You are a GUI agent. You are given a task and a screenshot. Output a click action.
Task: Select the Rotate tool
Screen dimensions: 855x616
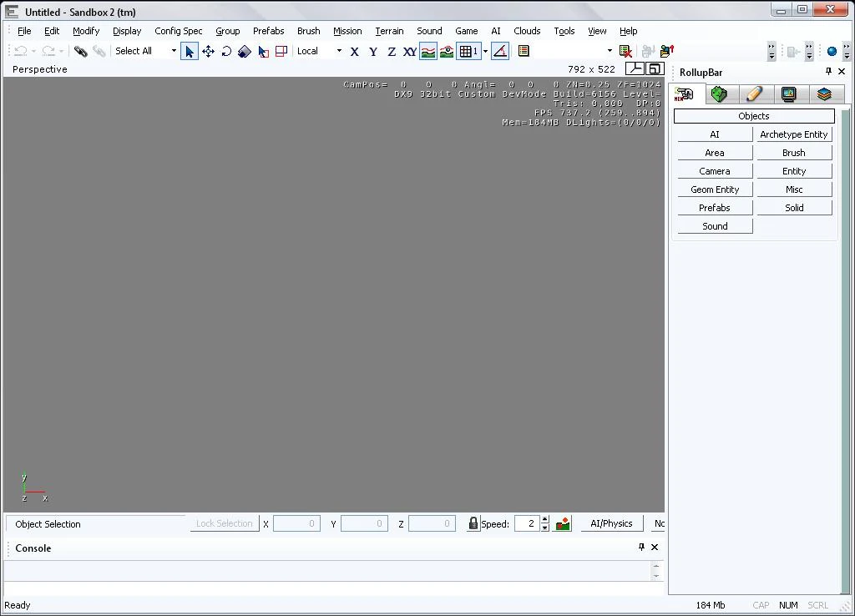click(x=226, y=51)
